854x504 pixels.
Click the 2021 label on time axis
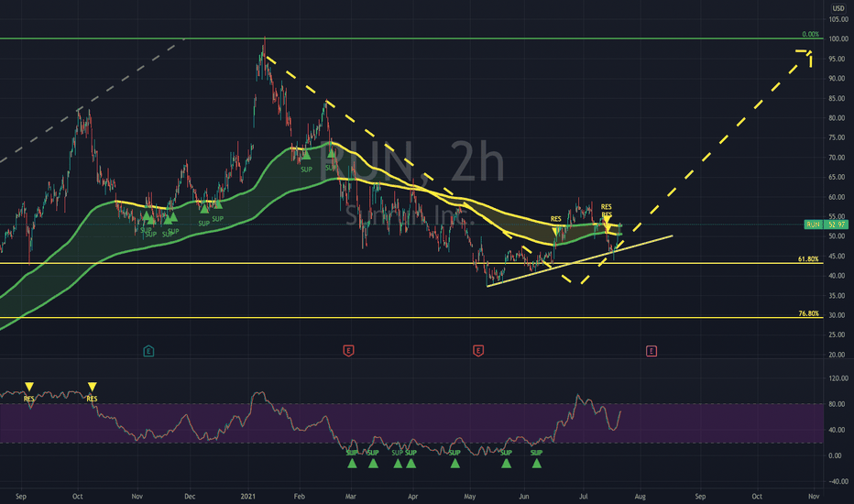coord(247,497)
